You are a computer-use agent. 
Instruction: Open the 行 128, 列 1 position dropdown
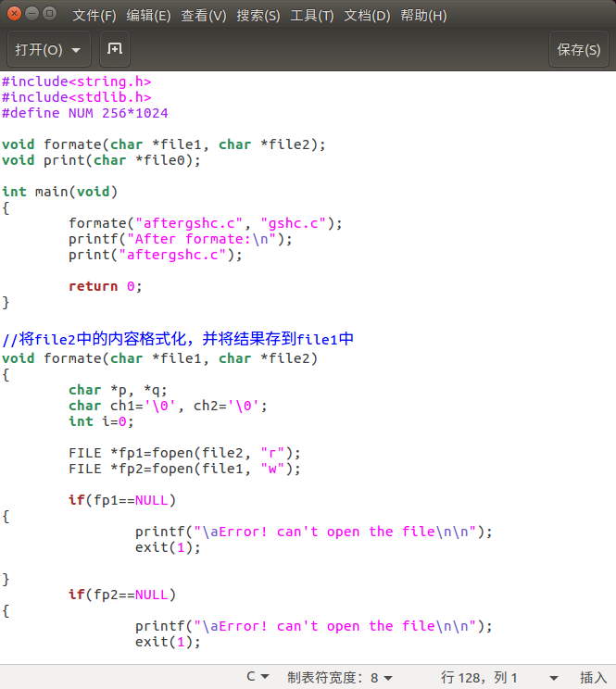[x=499, y=677]
